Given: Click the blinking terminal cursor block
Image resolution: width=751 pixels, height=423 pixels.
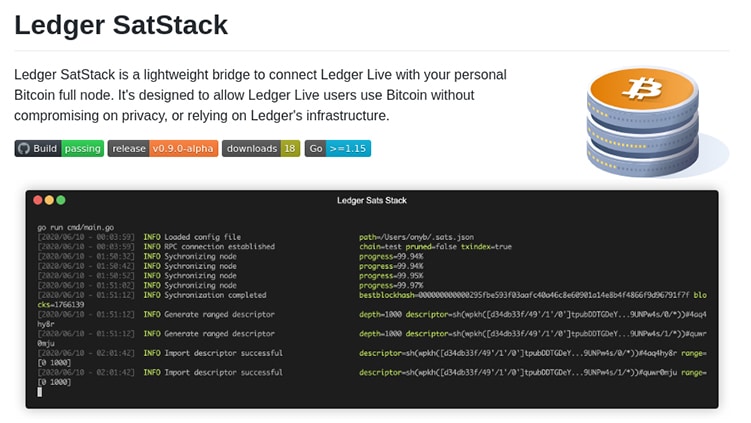Looking at the screenshot, I should [40, 391].
